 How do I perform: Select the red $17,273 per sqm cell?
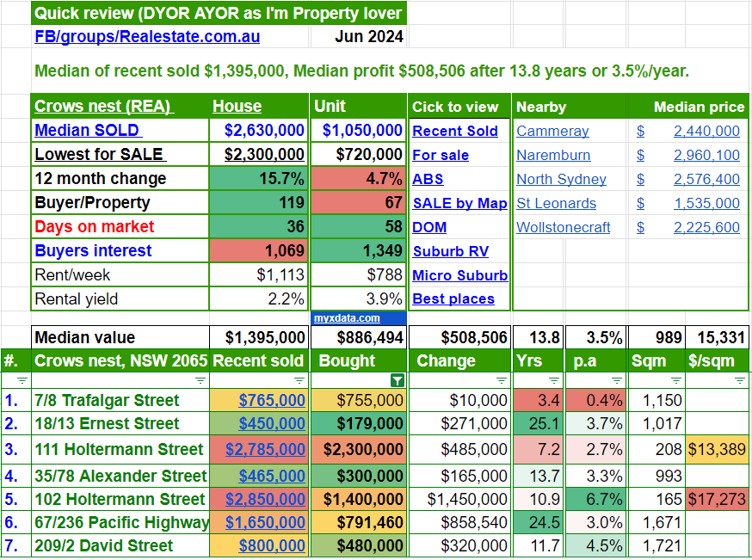(x=716, y=499)
